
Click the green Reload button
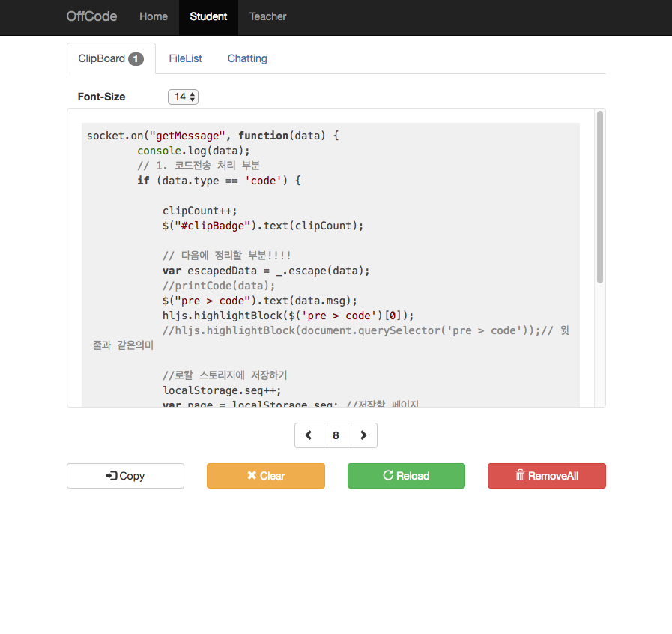[406, 476]
